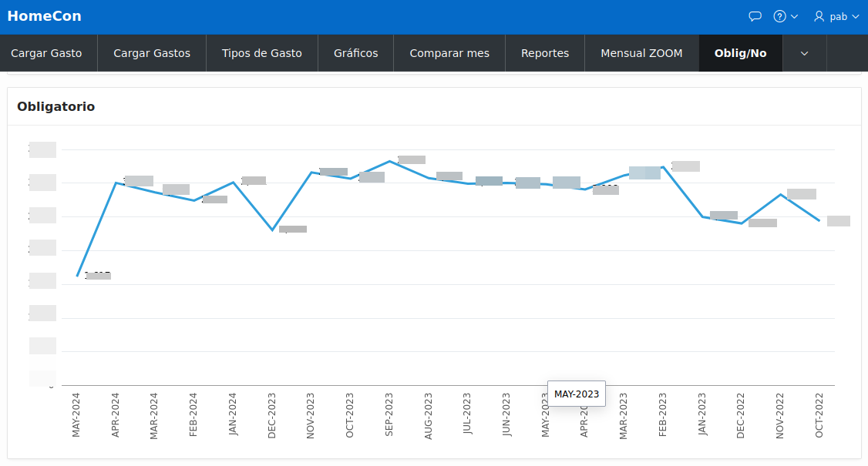This screenshot has width=868, height=466.
Task: Switch to the Tipos de Gasto tab
Action: [262, 53]
